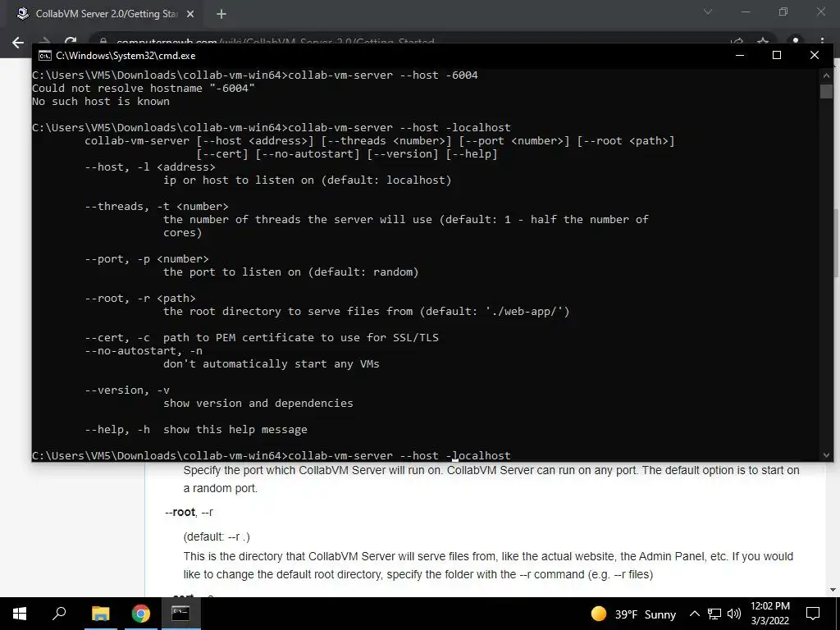Click webpage scrollbar down arrow
This screenshot has width=840, height=630.
(x=833, y=590)
